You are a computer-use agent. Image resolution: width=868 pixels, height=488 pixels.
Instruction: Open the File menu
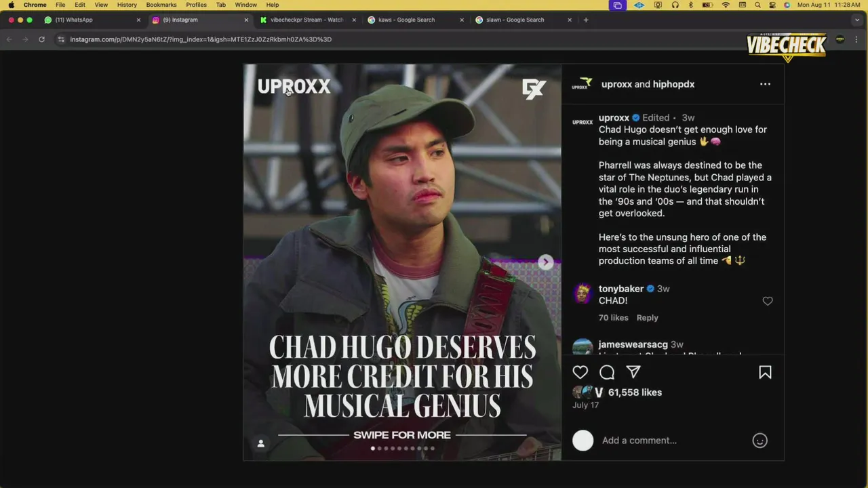click(60, 5)
